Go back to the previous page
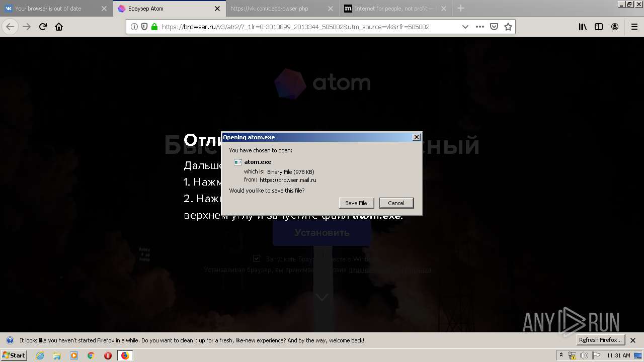This screenshot has height=362, width=644. coord(10,27)
